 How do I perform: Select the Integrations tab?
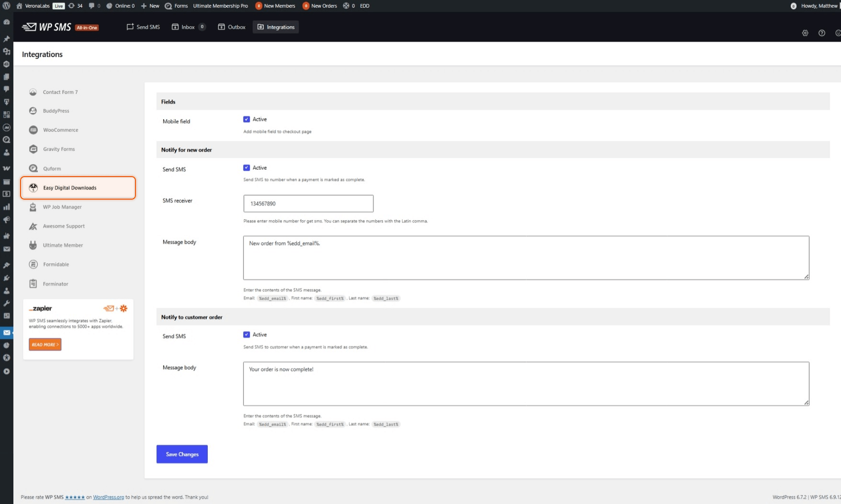coord(276,27)
